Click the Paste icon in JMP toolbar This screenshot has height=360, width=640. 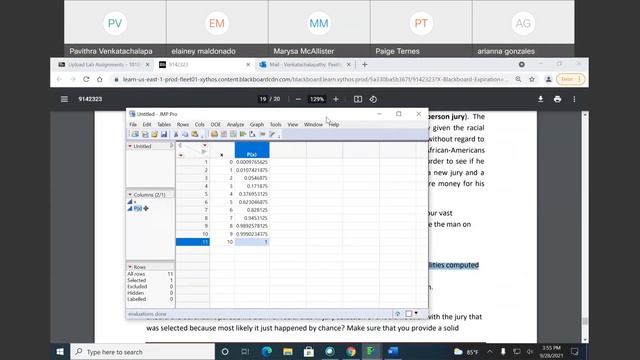pos(195,134)
